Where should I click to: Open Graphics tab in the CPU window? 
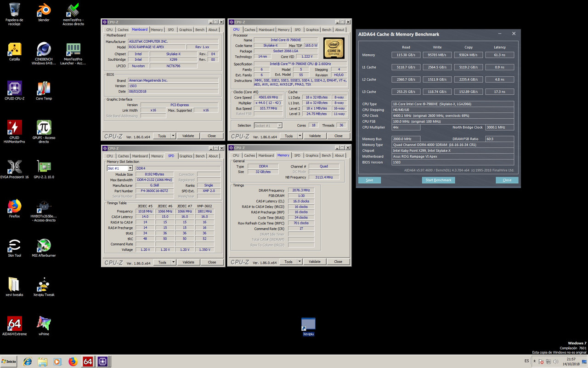(x=312, y=30)
